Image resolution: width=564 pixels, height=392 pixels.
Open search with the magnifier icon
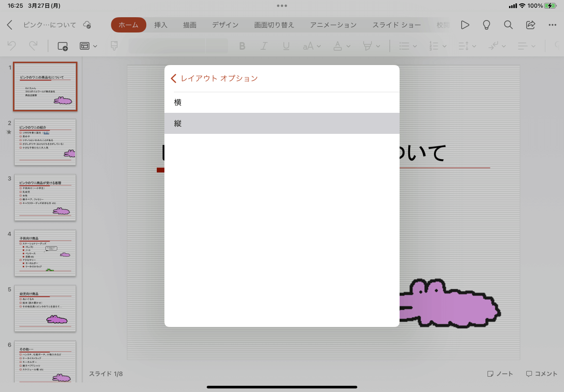[x=508, y=25]
